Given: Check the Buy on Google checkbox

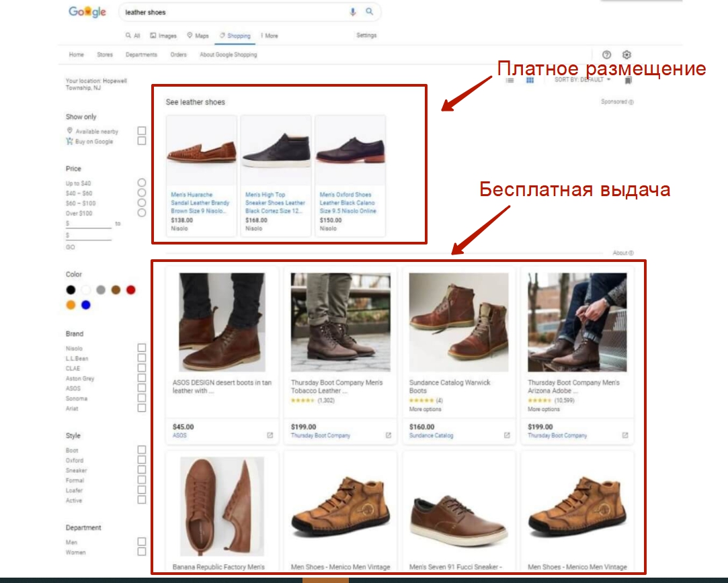Looking at the screenshot, I should [x=142, y=141].
